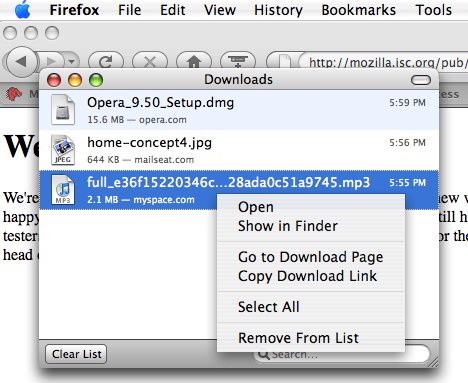Click the Home toolbar icon

(194, 61)
